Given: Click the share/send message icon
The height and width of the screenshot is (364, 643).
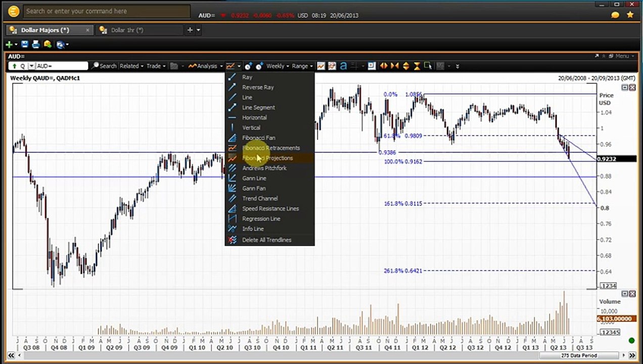Looking at the screenshot, I should point(48,44).
